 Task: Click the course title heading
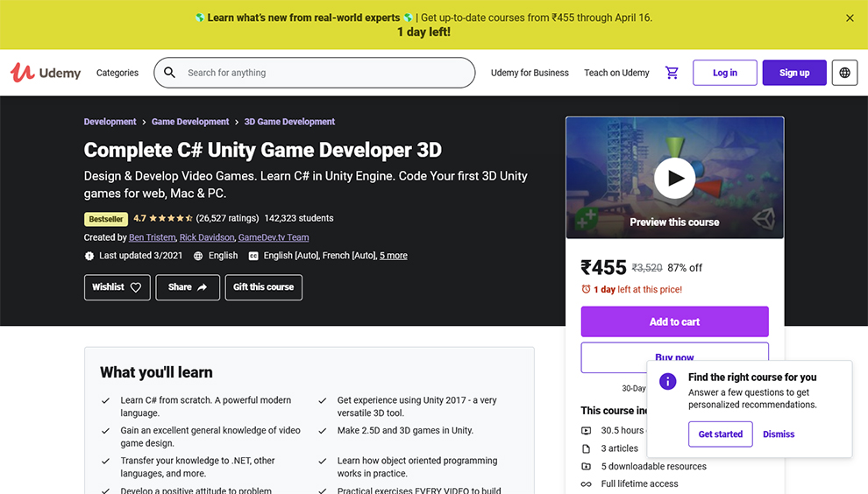coord(262,150)
